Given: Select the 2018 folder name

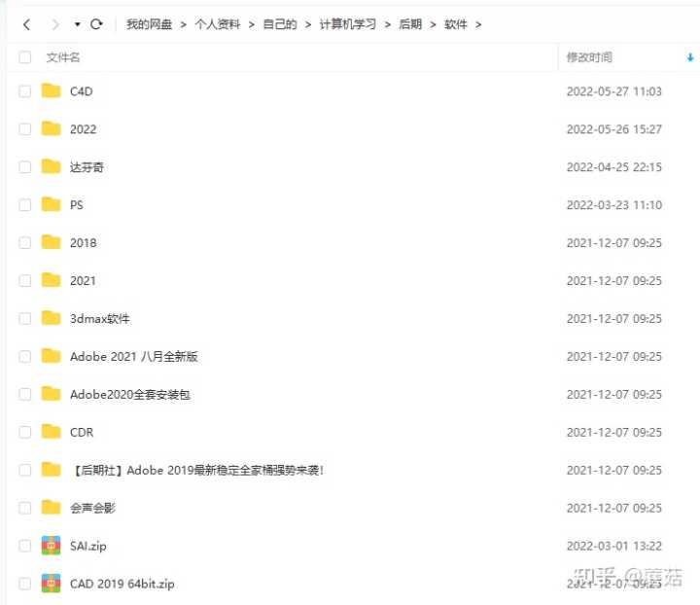Looking at the screenshot, I should (x=83, y=243).
